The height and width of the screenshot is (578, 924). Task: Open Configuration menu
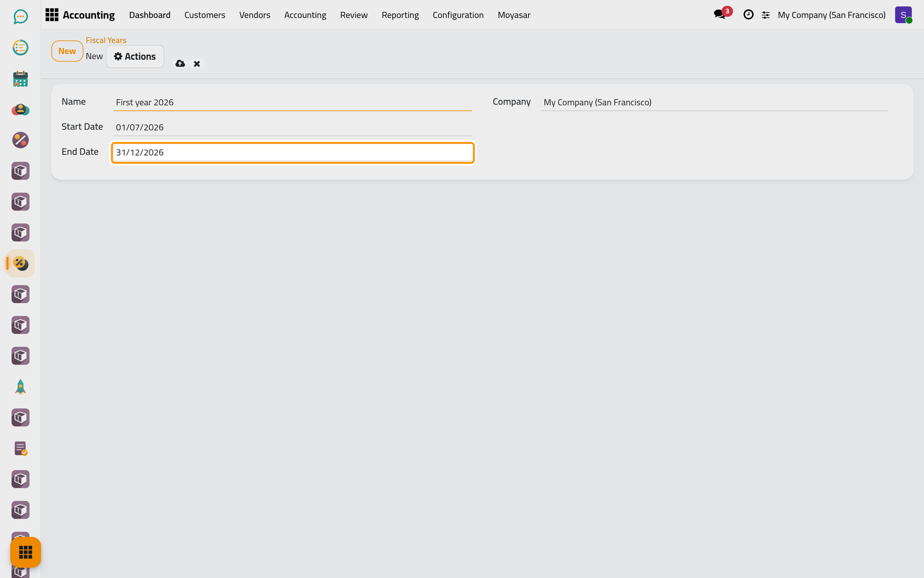click(x=458, y=15)
